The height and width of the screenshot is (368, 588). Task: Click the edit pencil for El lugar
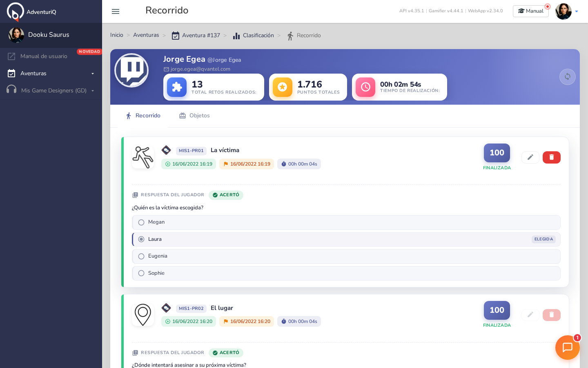(530, 315)
